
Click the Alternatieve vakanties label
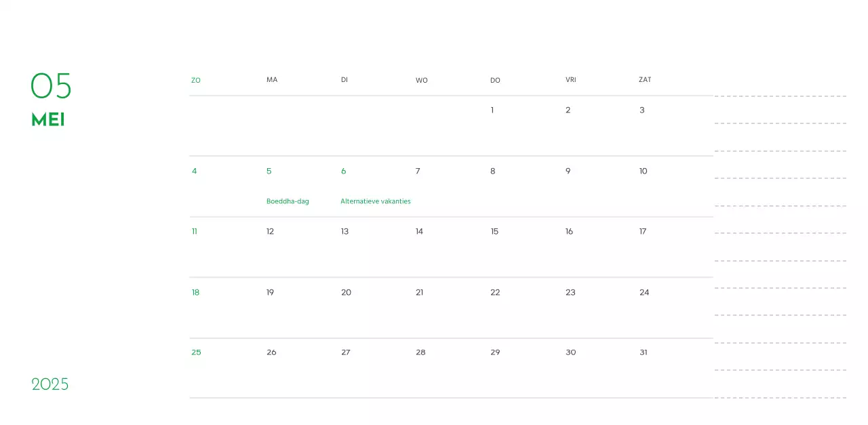coord(375,201)
